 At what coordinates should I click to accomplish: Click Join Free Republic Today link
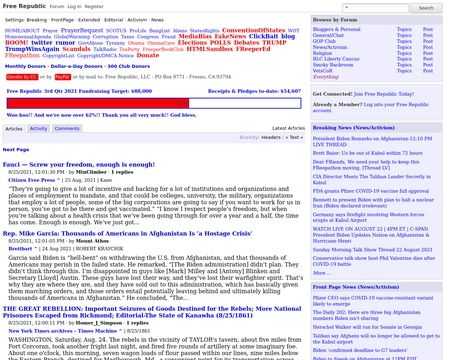pyautogui.click(x=384, y=94)
